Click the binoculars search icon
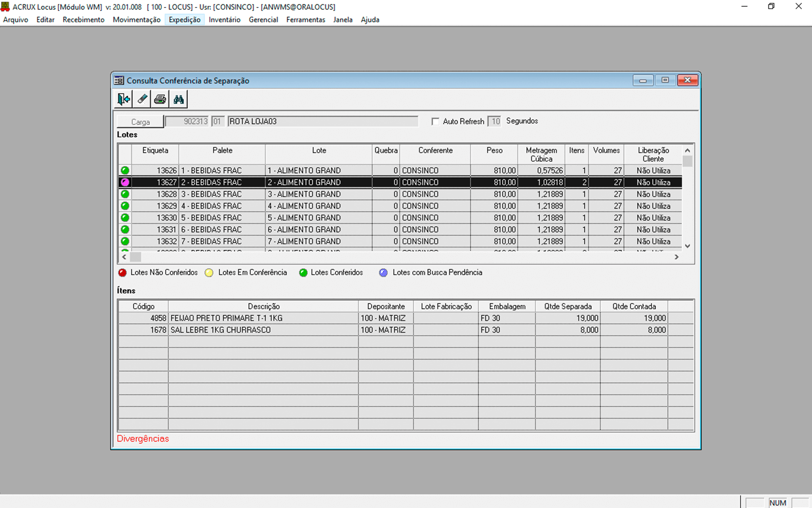812x508 pixels. click(179, 99)
